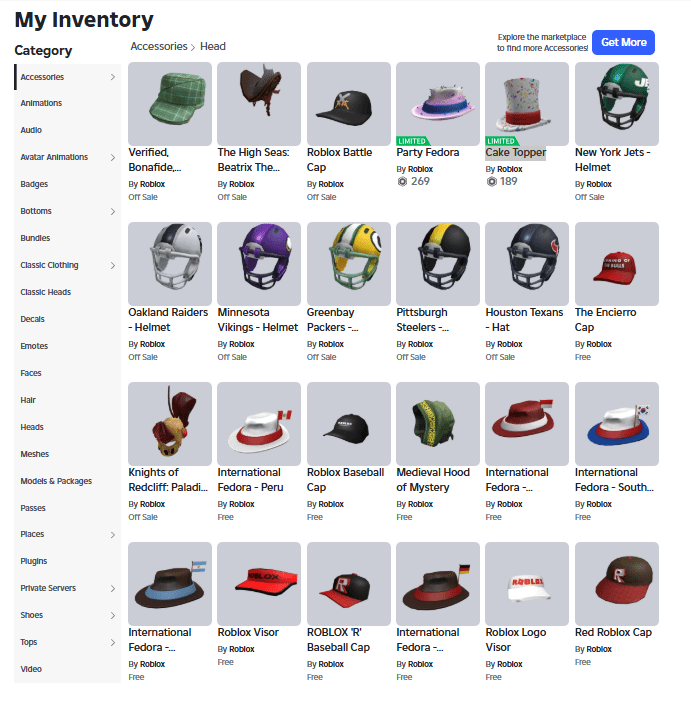Open the Knights of Redcliff helmet thumbnail
This screenshot has height=705, width=691.
tap(170, 423)
